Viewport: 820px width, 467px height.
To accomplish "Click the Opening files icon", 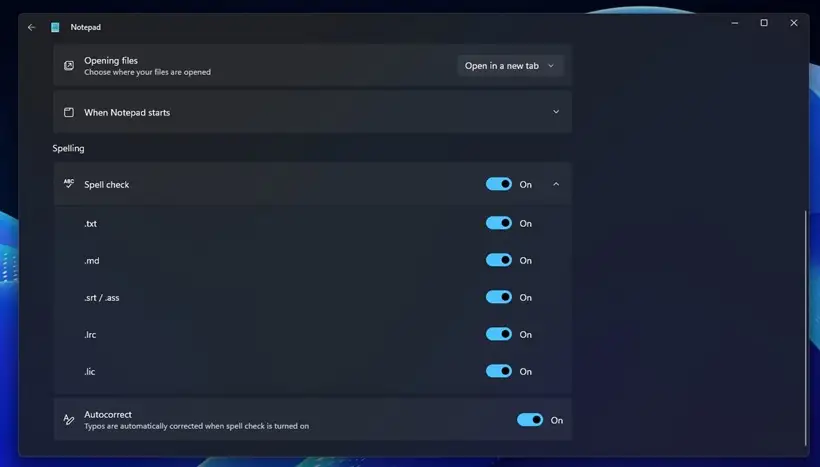I will tap(69, 65).
